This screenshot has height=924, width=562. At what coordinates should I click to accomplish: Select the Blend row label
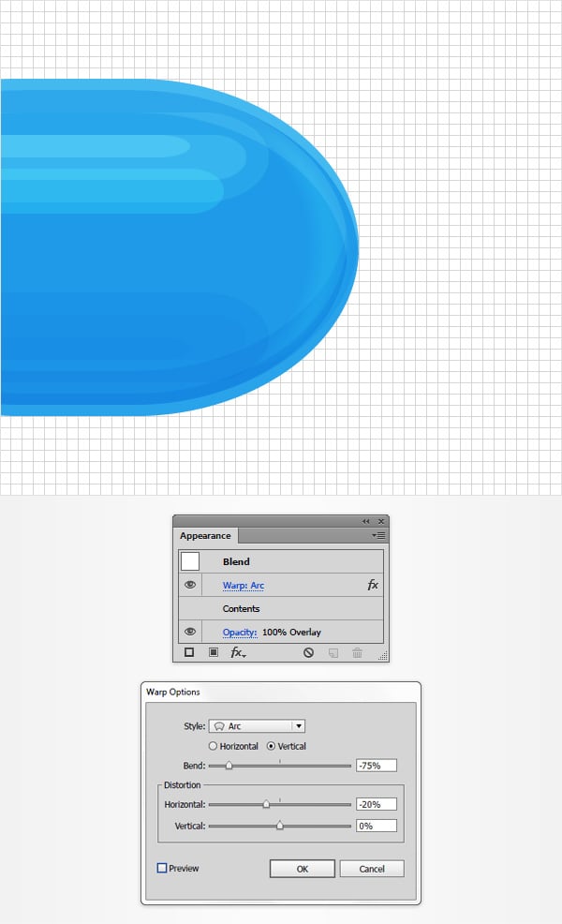tap(236, 561)
